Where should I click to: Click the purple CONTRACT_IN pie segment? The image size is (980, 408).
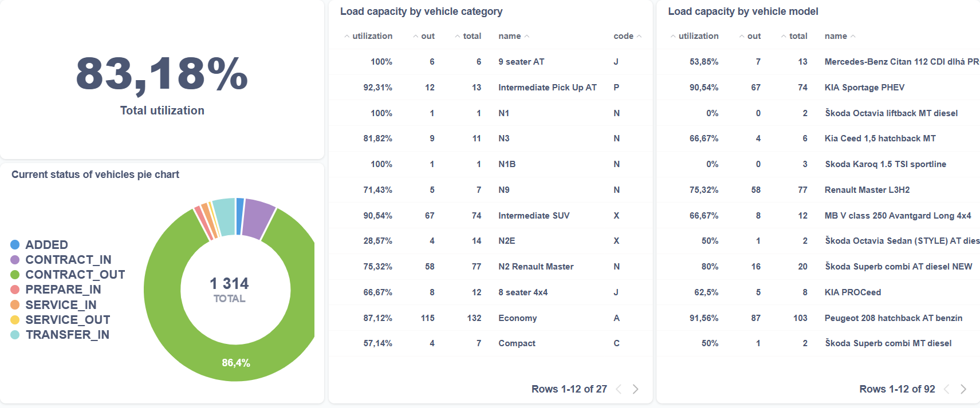pos(257,218)
